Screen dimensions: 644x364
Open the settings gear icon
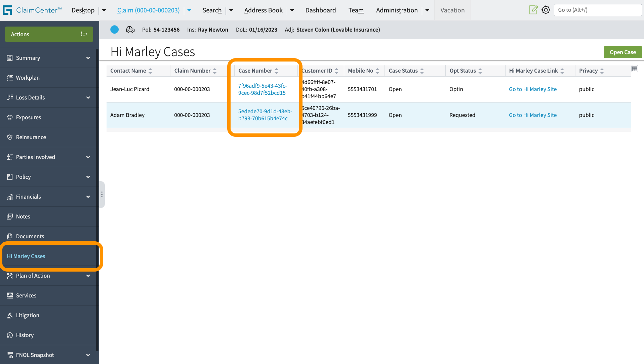pos(546,10)
